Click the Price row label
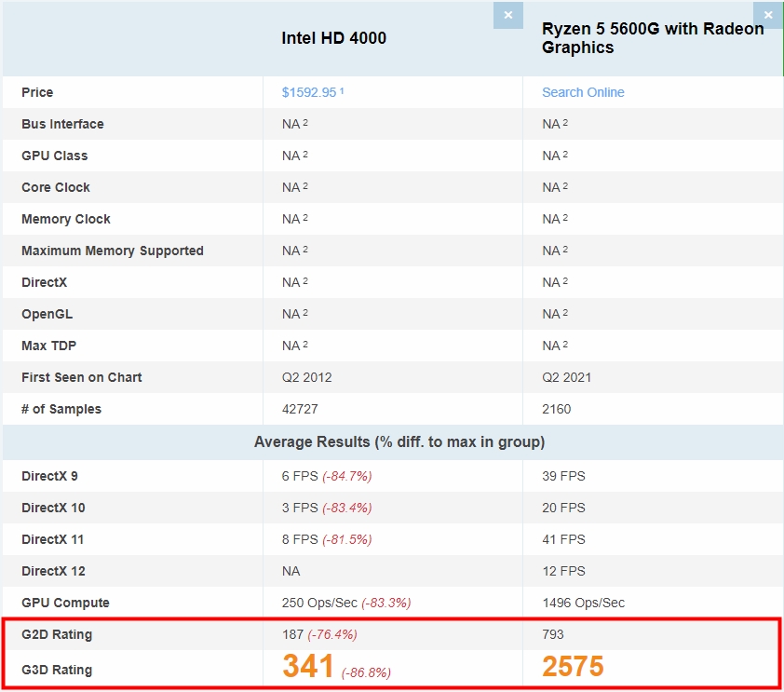This screenshot has height=692, width=784. (x=37, y=92)
